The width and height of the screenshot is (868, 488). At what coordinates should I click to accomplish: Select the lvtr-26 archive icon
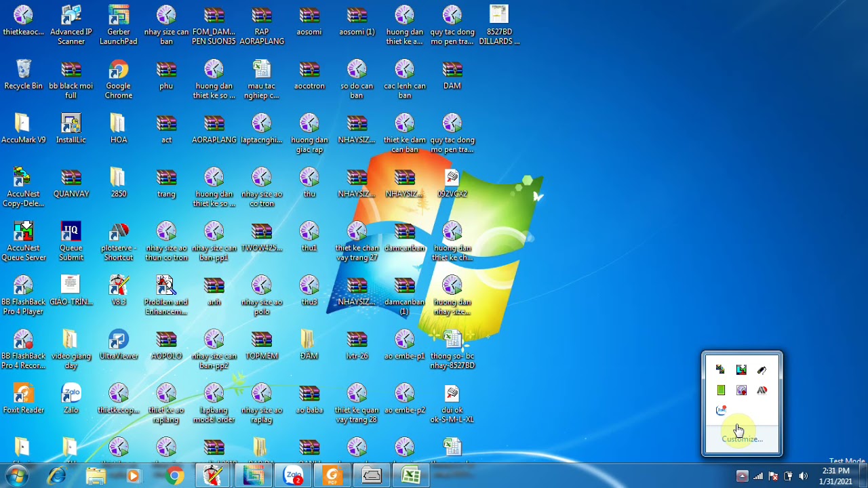click(357, 345)
